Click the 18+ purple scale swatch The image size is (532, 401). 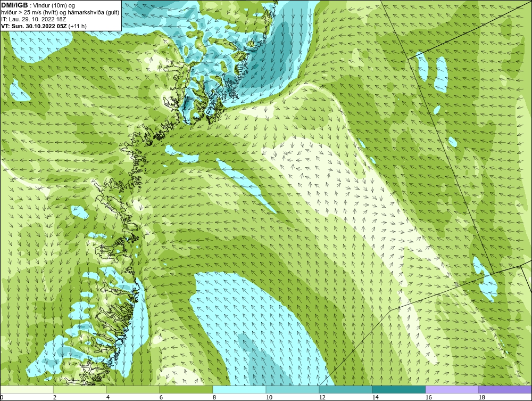(x=505, y=389)
